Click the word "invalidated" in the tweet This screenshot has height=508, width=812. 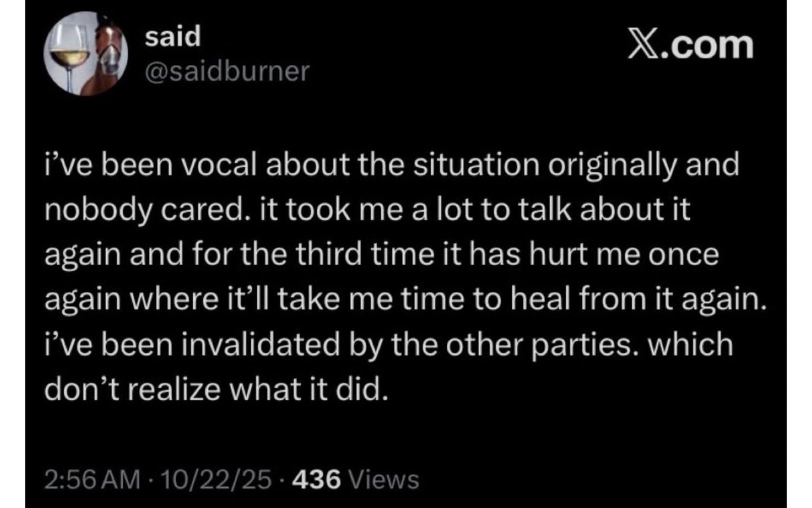point(261,345)
